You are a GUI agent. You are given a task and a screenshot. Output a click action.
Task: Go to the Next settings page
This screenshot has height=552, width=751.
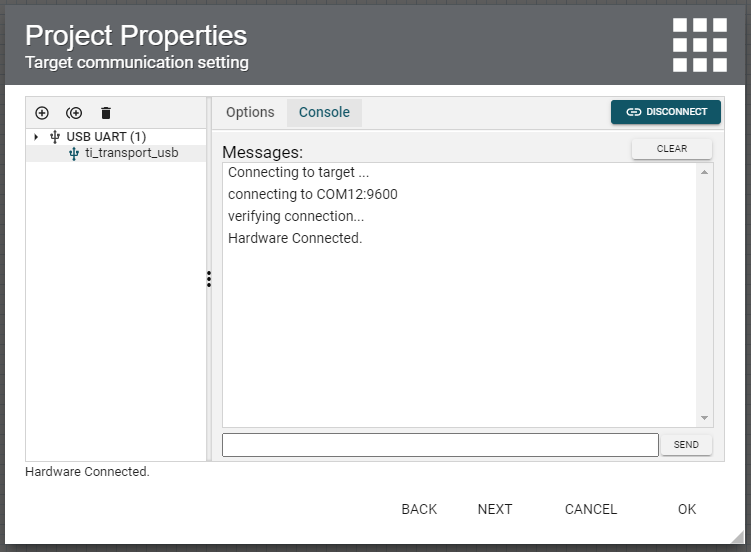tap(495, 509)
